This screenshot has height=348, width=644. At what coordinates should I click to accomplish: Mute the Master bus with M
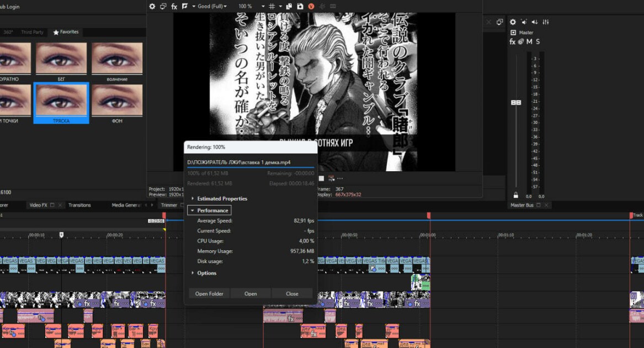click(529, 41)
